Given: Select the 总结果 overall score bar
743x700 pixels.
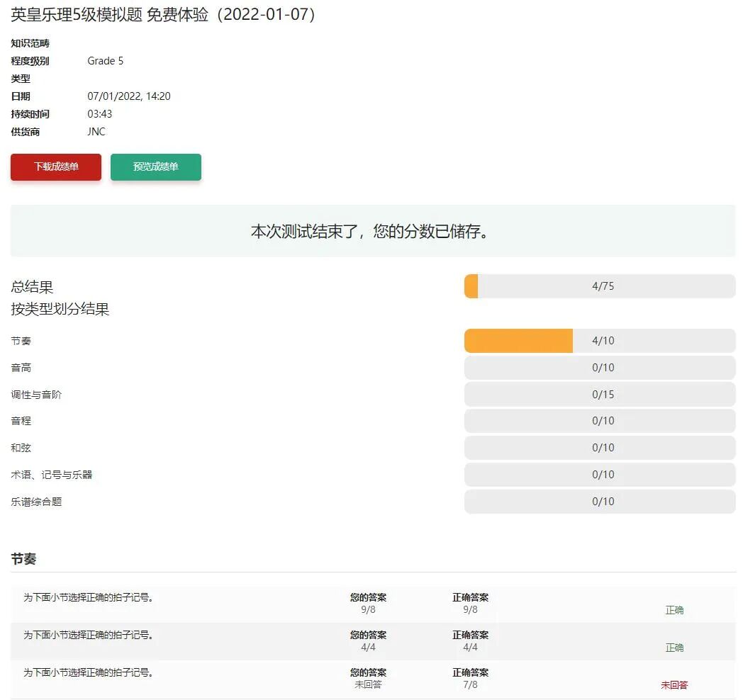Looking at the screenshot, I should [x=600, y=286].
